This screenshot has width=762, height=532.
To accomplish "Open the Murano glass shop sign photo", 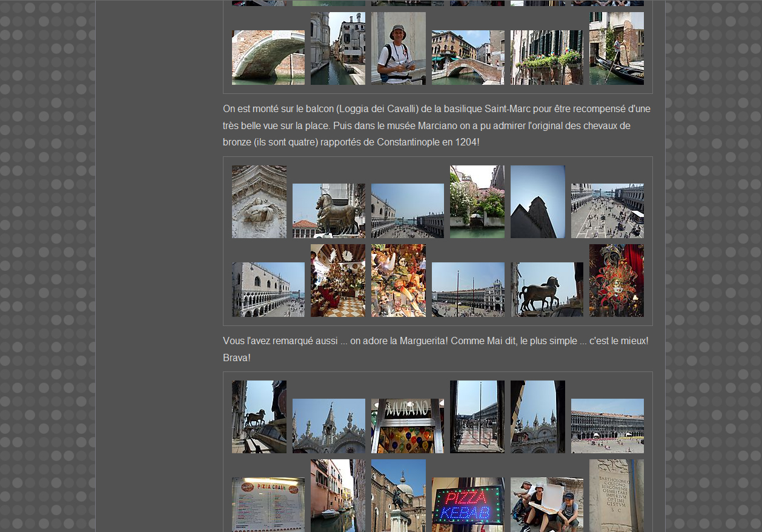I will pos(407,426).
